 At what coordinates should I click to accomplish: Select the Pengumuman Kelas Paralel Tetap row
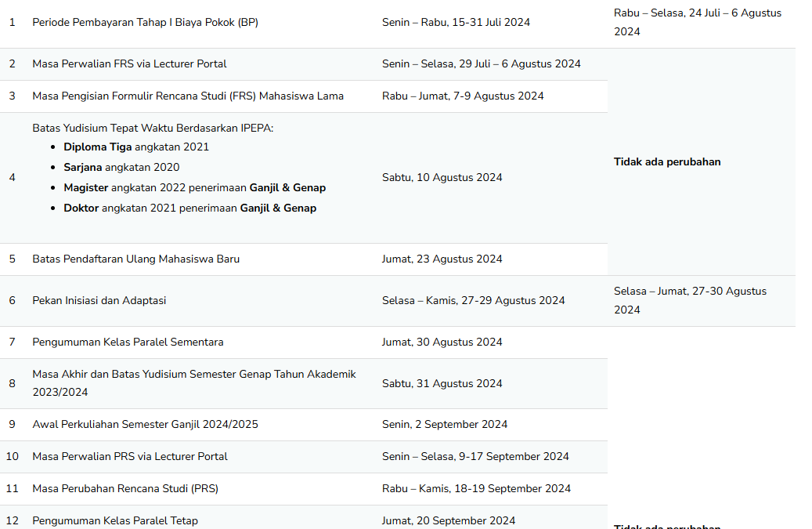pos(115,520)
